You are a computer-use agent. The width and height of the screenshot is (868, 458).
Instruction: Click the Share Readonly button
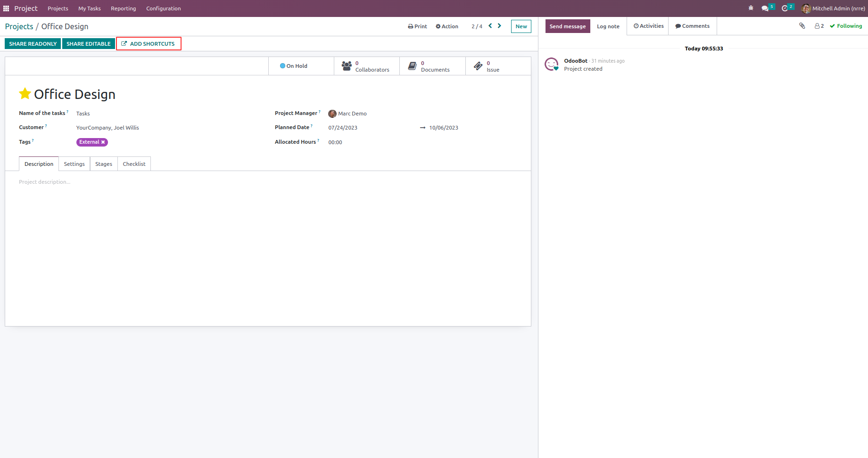[x=33, y=44]
